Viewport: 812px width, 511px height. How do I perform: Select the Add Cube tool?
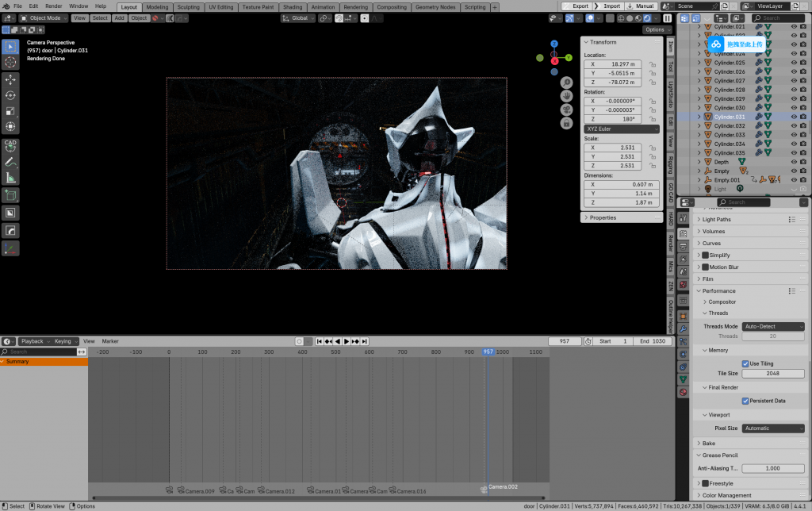10,195
